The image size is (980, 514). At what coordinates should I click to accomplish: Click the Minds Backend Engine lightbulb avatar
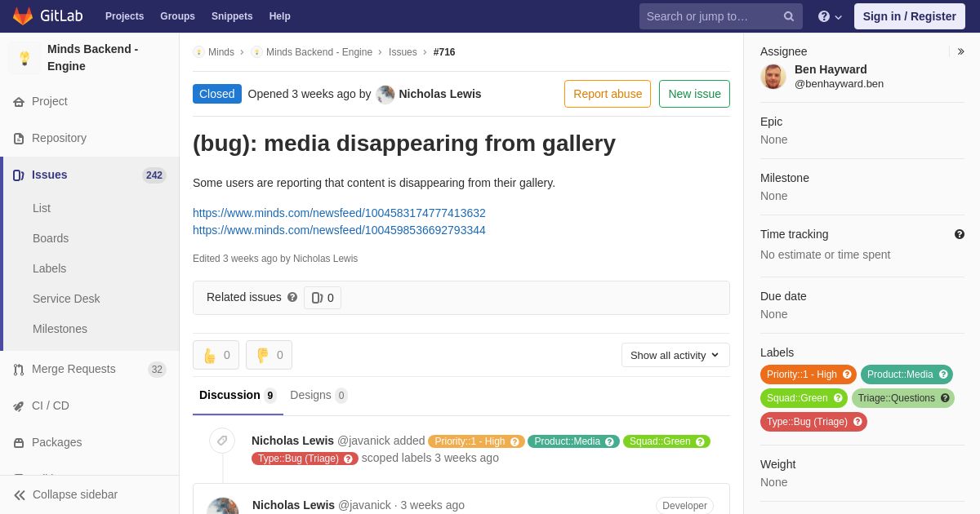(24, 58)
